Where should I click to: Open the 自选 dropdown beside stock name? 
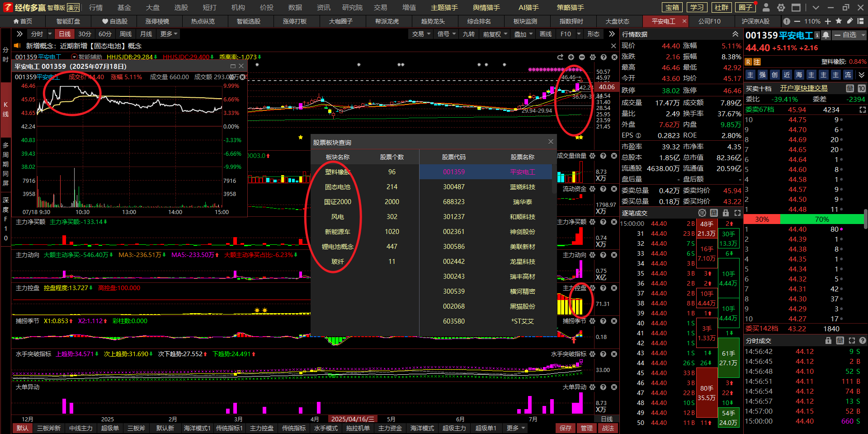coord(849,35)
